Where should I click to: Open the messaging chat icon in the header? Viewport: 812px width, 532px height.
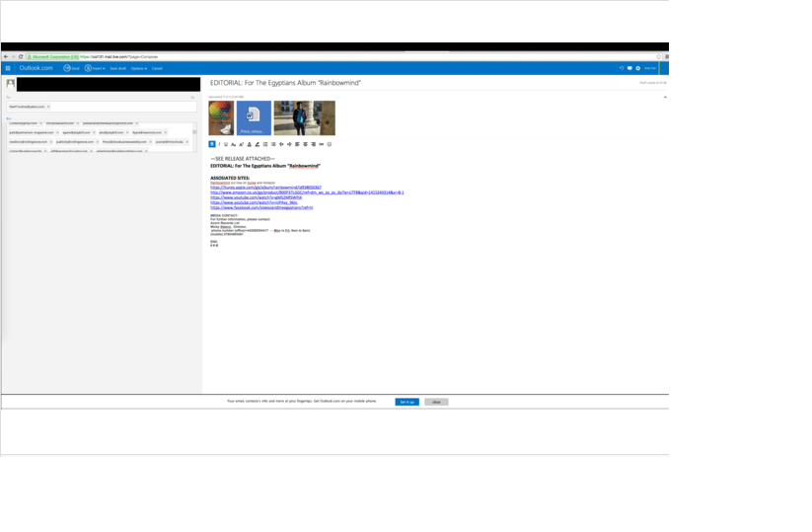click(x=629, y=68)
